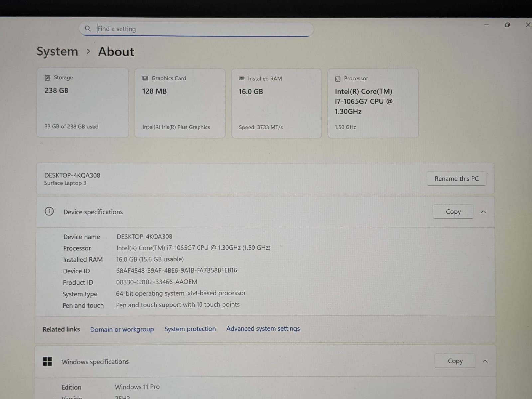532x399 pixels.
Task: Copy the Windows specifications
Action: pos(455,361)
